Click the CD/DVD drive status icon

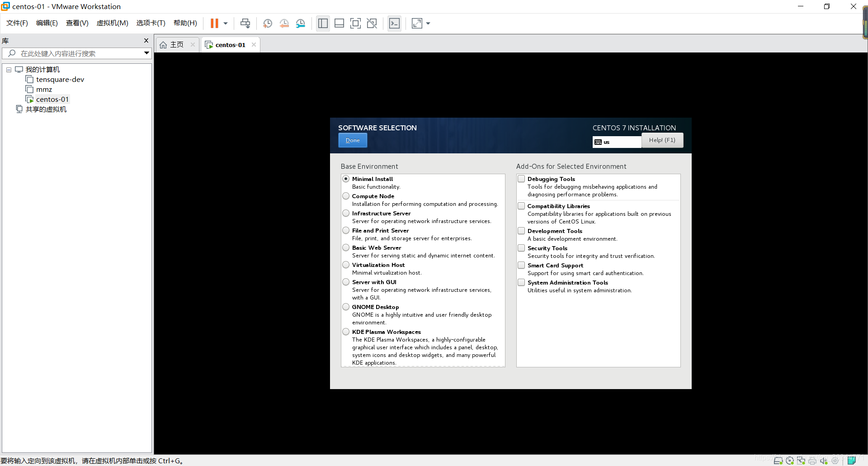pyautogui.click(x=790, y=461)
